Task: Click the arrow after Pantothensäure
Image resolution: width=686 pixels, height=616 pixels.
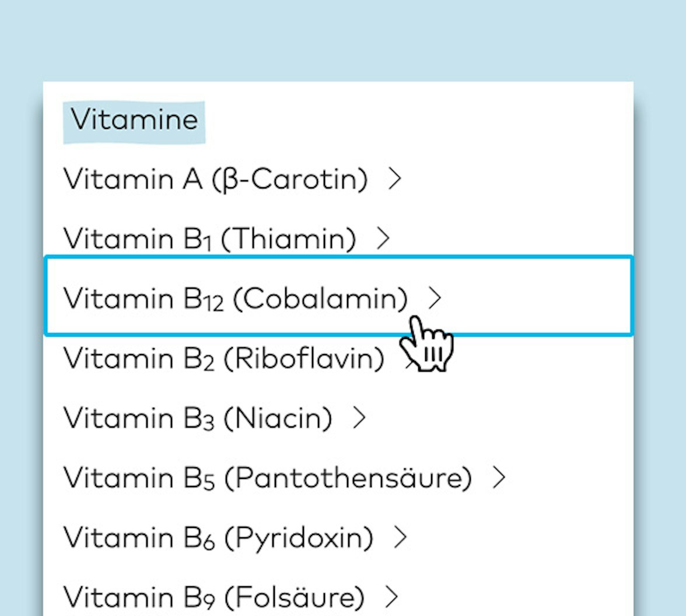Action: click(x=499, y=478)
